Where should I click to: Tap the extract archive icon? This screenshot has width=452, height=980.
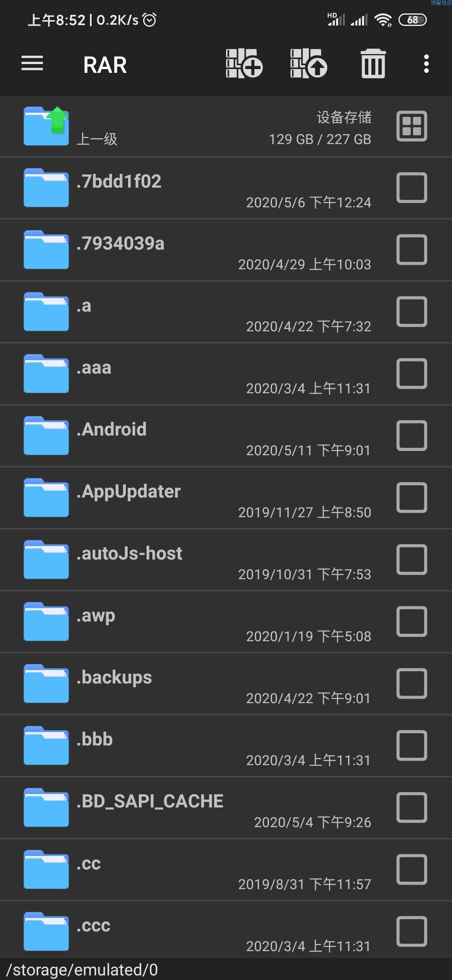coord(308,64)
